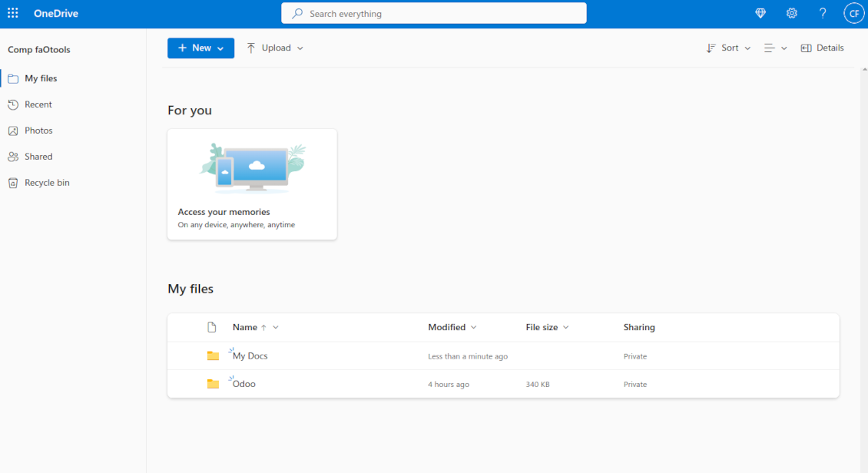Click the Modified column header

(447, 328)
